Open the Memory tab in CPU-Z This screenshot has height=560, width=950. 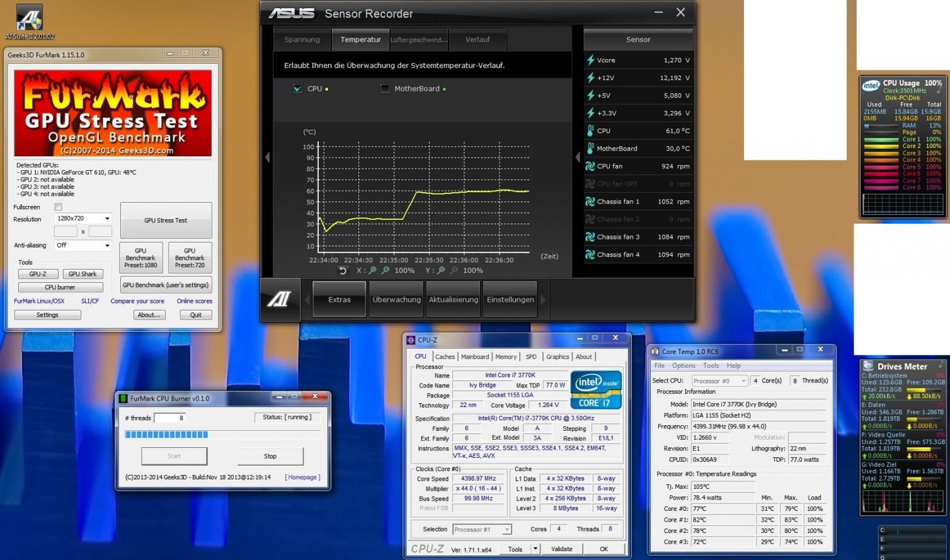click(x=506, y=357)
